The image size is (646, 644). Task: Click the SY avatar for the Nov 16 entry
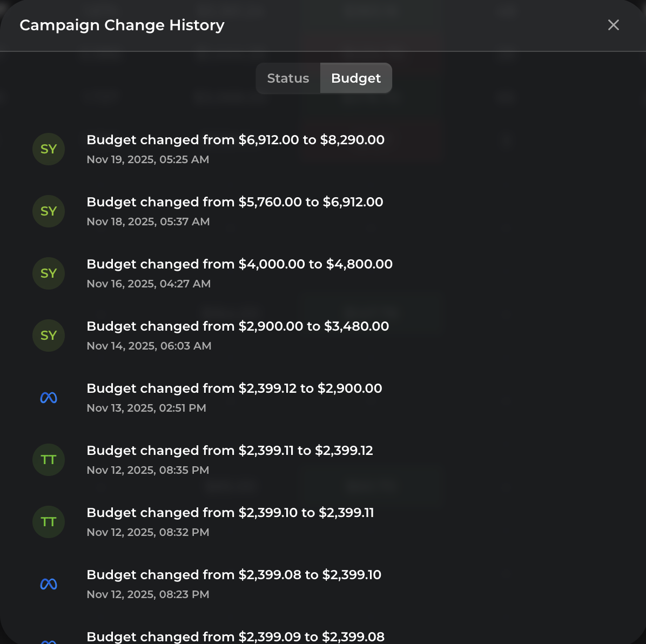tap(48, 273)
